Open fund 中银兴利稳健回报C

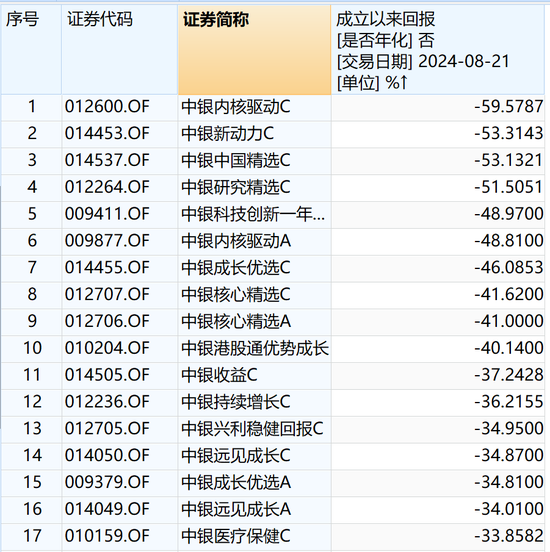click(252, 428)
